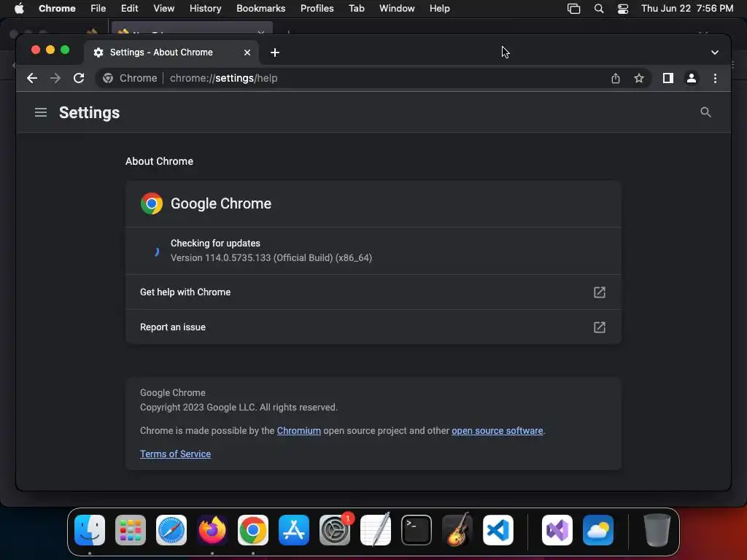Open Terminal from the Dock
This screenshot has height=560, width=747.
pyautogui.click(x=417, y=530)
